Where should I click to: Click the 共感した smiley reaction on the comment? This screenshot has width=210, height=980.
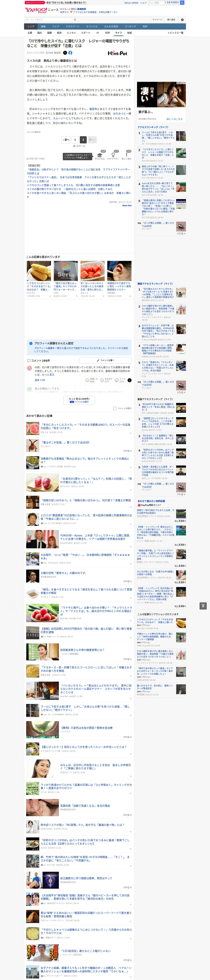click(x=87, y=380)
